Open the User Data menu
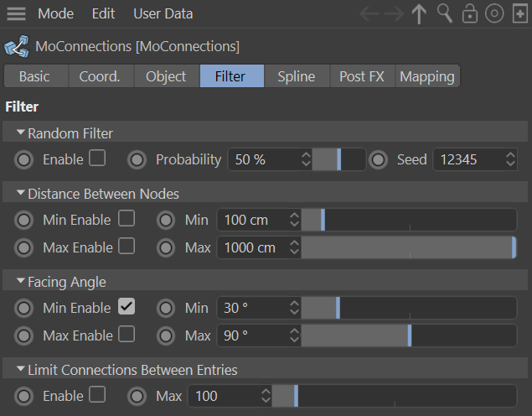Viewport: 532px width, 416px height. click(x=163, y=14)
